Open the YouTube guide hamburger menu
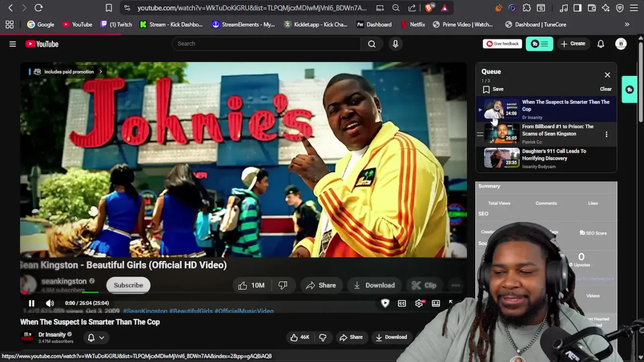The image size is (644, 362). tap(13, 44)
